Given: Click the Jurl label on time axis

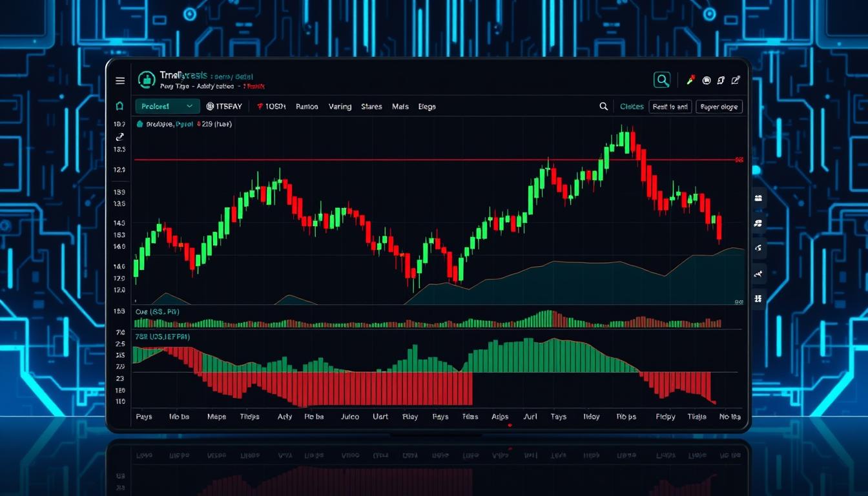Looking at the screenshot, I should click(530, 417).
